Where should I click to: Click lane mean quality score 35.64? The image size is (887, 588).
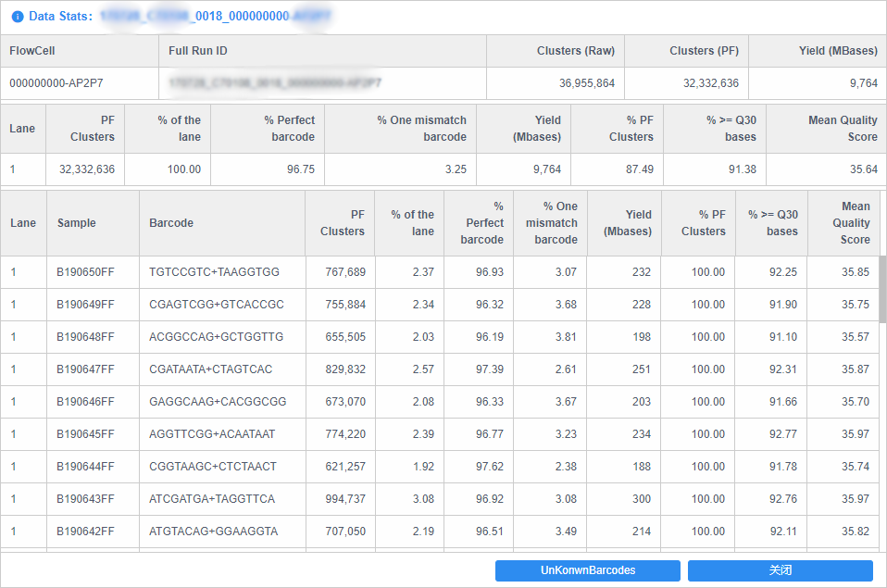pyautogui.click(x=863, y=169)
